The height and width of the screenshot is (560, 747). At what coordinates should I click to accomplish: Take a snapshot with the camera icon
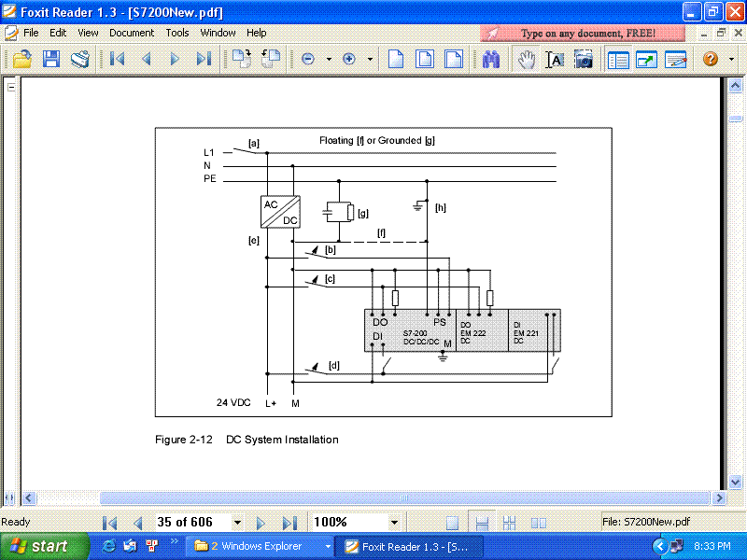584,59
